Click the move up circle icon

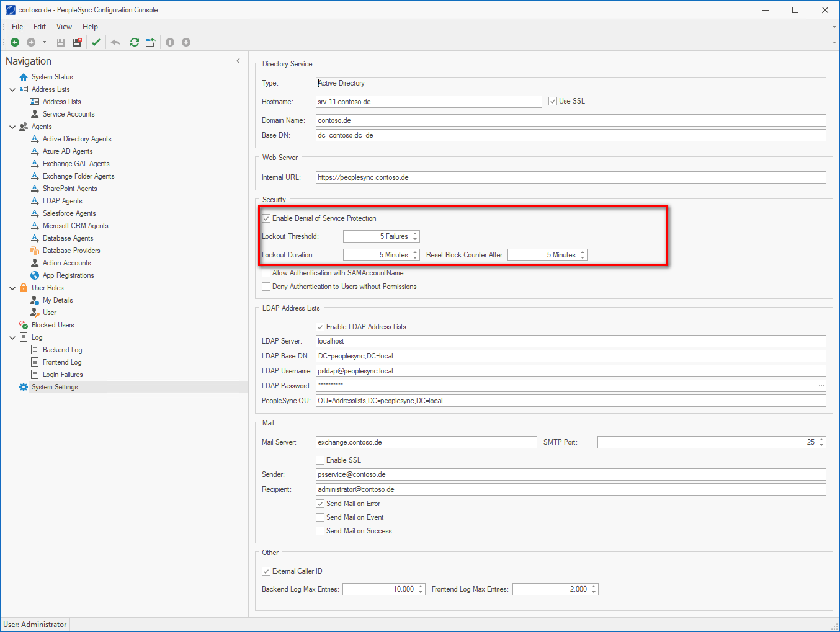(x=170, y=42)
